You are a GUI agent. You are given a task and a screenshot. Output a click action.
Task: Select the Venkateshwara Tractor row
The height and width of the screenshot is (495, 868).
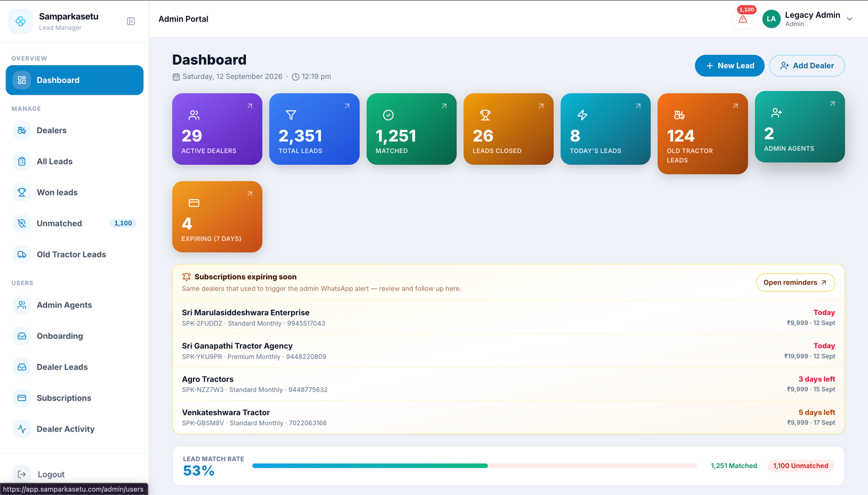[x=508, y=417]
